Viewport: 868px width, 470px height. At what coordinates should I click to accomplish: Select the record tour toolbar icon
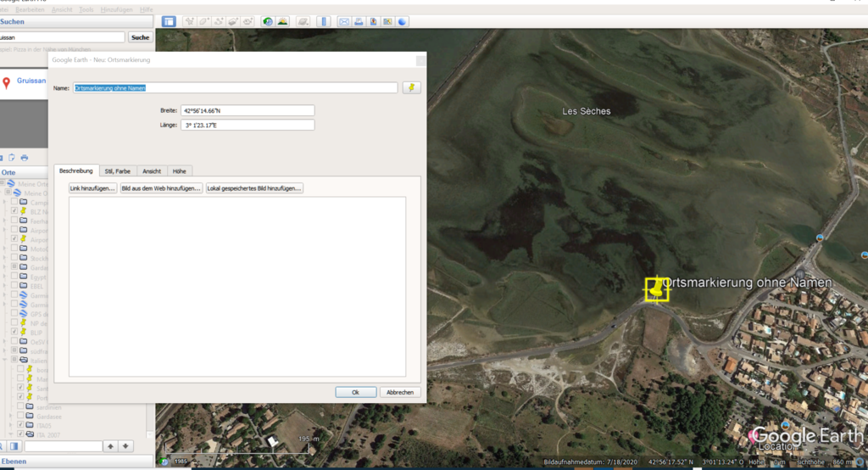coord(248,21)
